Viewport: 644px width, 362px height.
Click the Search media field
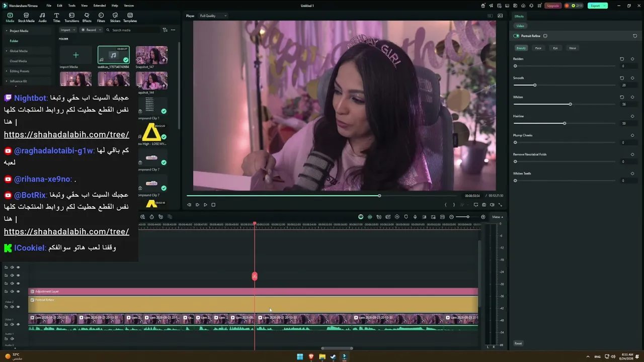(132, 30)
